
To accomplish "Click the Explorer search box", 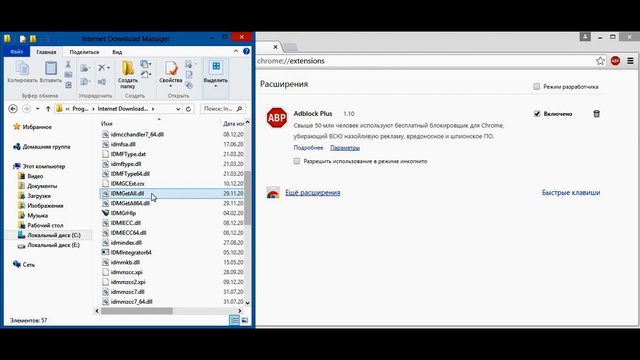I will [223, 109].
